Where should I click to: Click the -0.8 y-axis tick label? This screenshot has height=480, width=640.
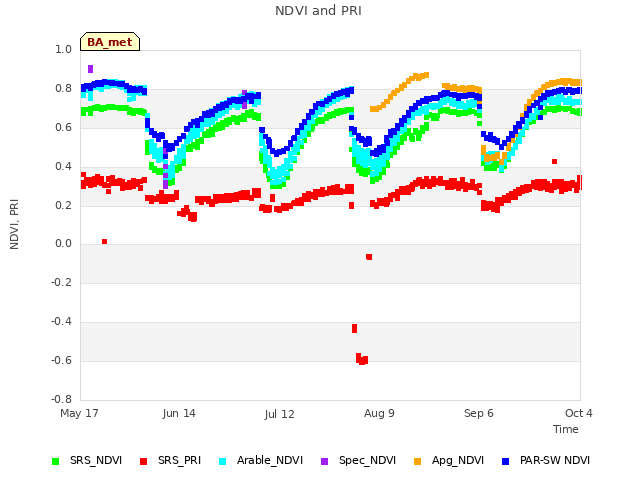tap(61, 399)
